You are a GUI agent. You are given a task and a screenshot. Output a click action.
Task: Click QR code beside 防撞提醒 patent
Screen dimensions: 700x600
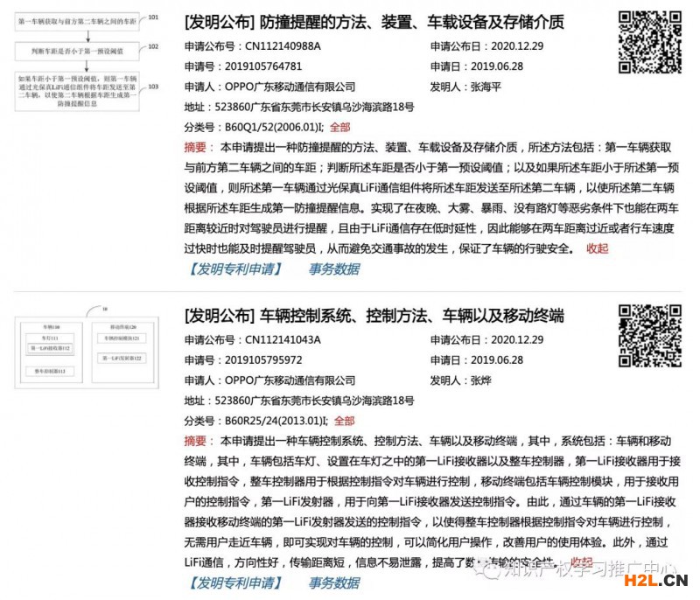point(649,41)
